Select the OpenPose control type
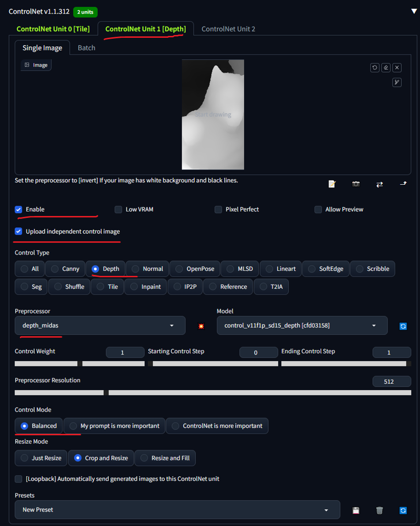The height and width of the screenshot is (526, 420). 195,269
